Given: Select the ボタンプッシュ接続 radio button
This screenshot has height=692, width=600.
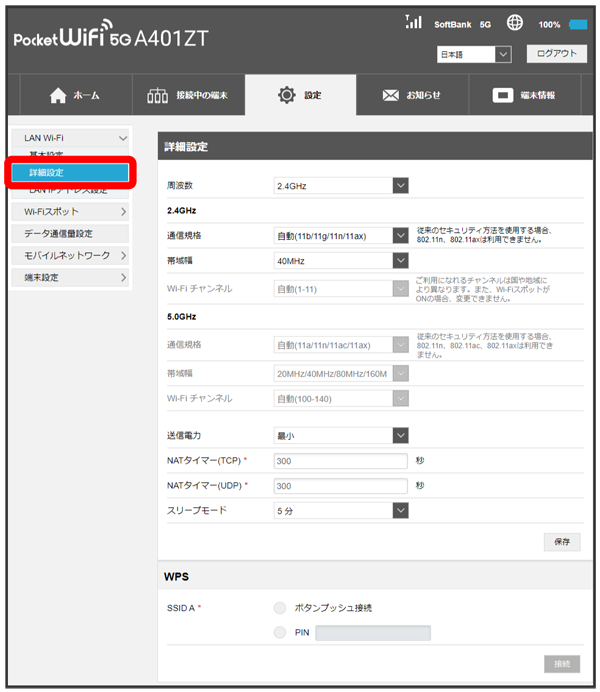Looking at the screenshot, I should tap(279, 607).
